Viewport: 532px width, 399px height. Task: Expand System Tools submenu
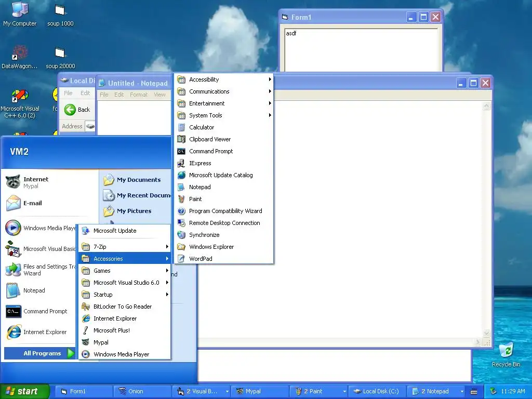(224, 115)
